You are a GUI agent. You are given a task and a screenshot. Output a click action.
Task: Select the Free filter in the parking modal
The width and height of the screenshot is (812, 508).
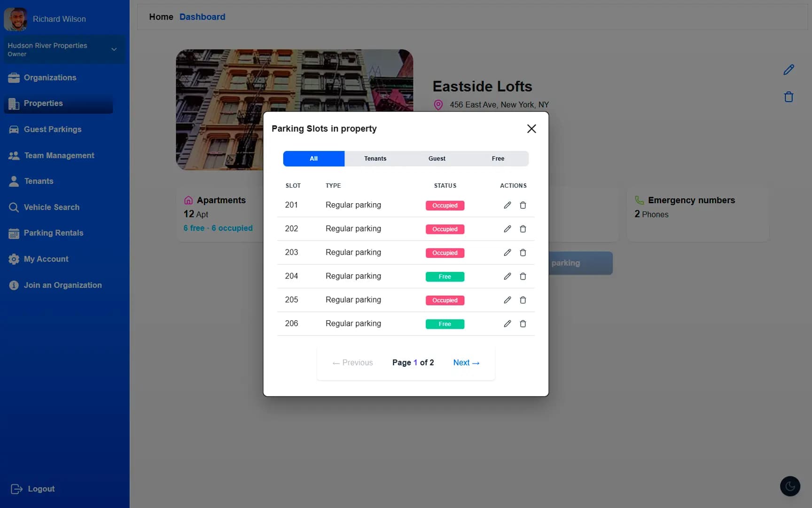498,159
